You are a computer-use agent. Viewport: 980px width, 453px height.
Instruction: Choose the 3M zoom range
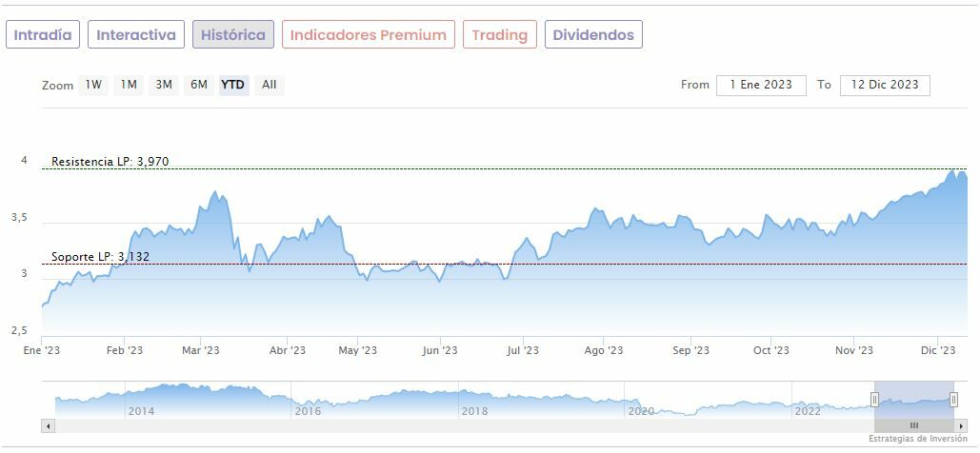pyautogui.click(x=164, y=85)
